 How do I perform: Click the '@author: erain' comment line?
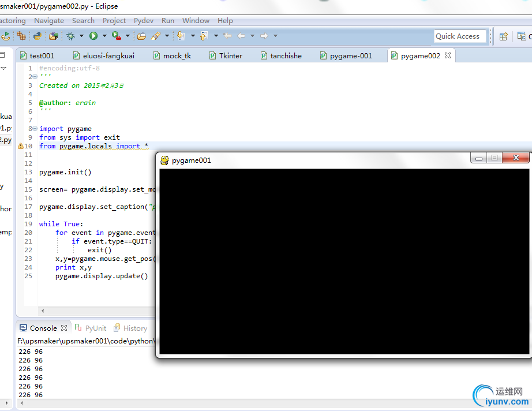tap(67, 103)
